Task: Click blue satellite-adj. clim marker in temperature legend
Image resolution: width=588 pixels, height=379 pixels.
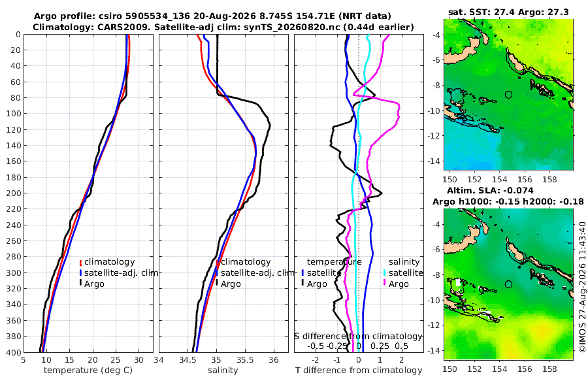Action: pos(80,272)
